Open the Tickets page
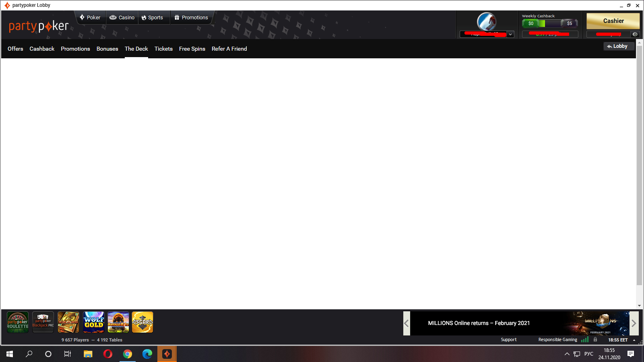644x362 pixels. click(163, 49)
